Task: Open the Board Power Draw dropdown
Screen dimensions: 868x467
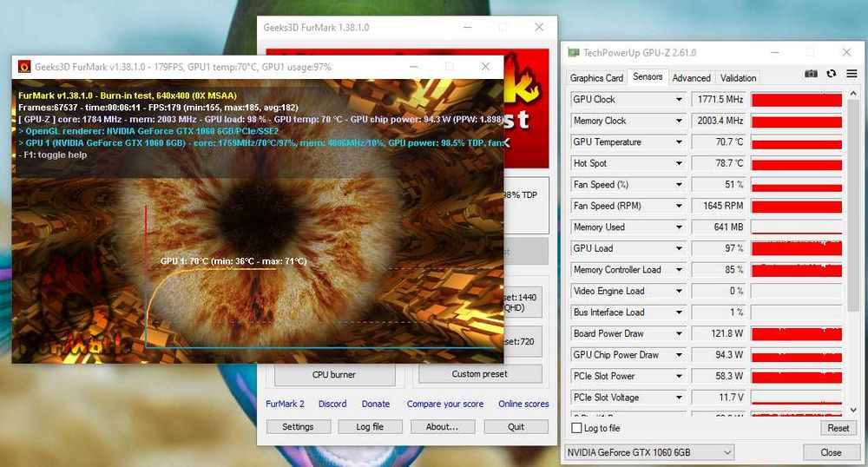Action: [679, 333]
